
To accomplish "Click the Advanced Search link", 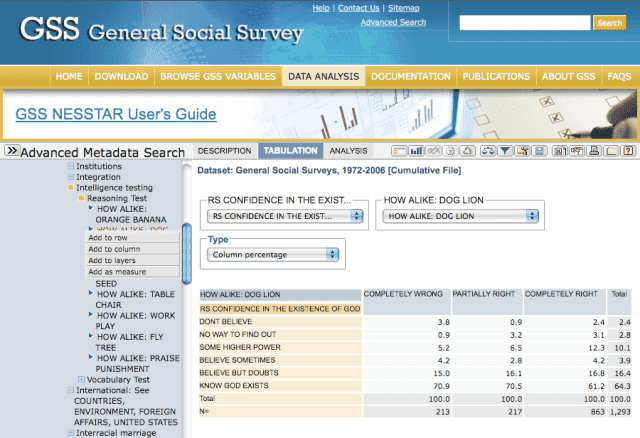I will (x=393, y=22).
